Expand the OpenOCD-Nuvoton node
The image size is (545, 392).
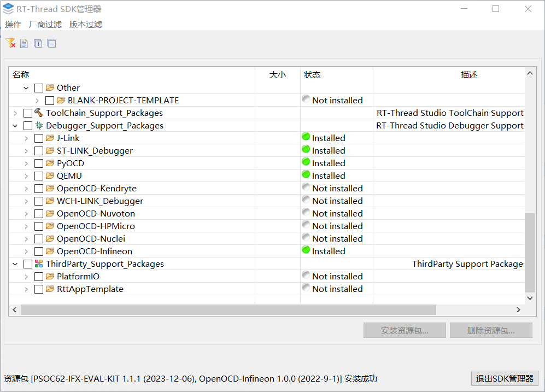(x=26, y=214)
